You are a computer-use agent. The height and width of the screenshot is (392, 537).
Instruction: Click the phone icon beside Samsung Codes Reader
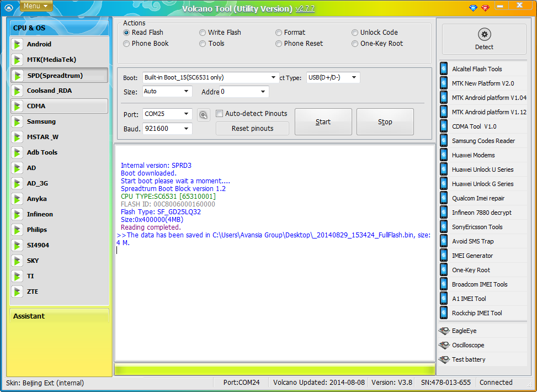point(444,141)
